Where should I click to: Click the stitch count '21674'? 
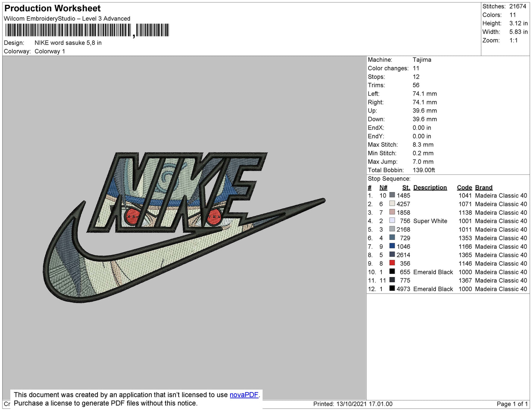(518, 6)
